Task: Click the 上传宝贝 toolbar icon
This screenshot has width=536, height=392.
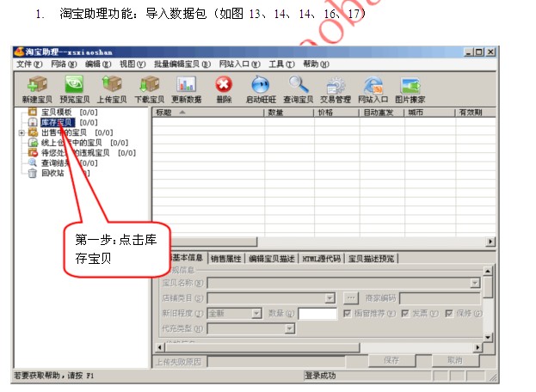Action: pos(111,85)
